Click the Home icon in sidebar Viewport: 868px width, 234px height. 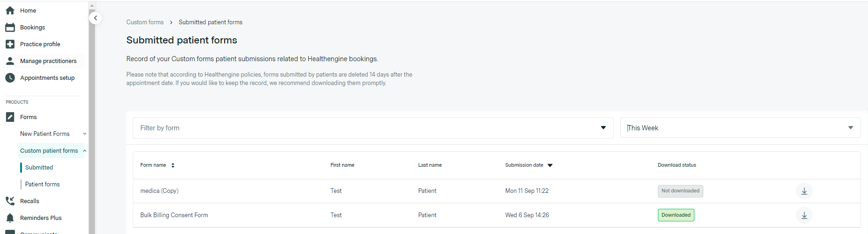coord(10,10)
